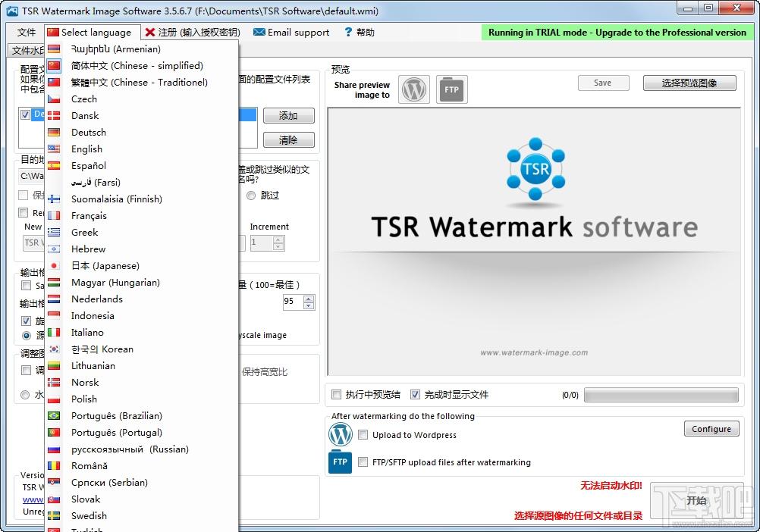Click the Portugal flag icon
The width and height of the screenshot is (760, 532).
point(54,433)
